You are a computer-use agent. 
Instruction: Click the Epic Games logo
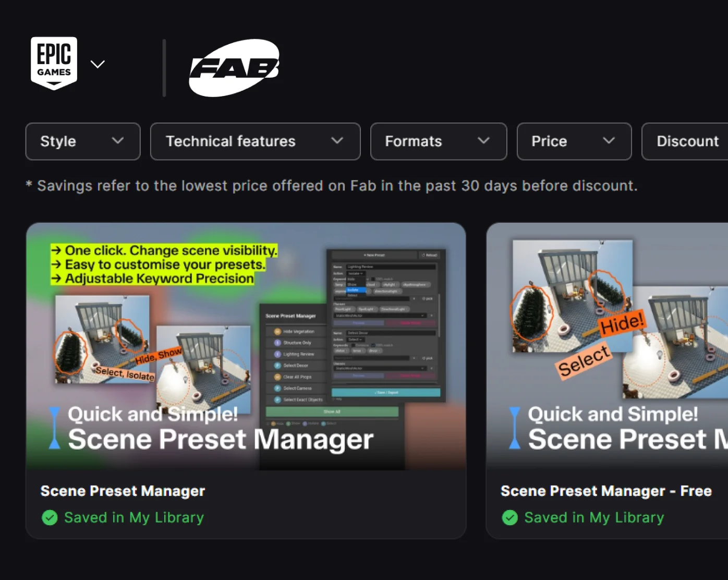[54, 63]
